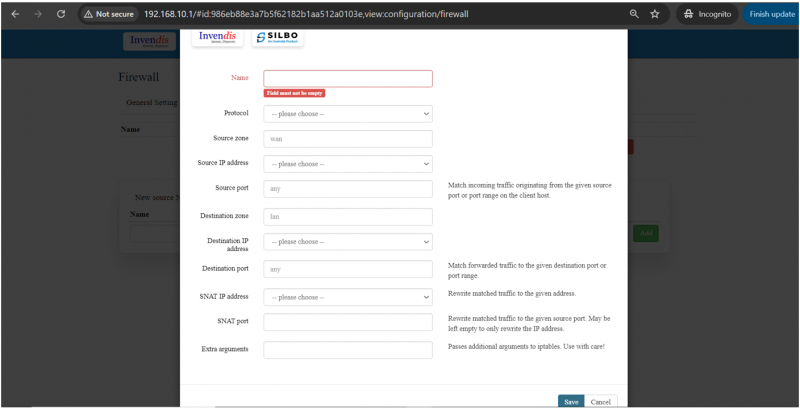This screenshot has width=800, height=409.
Task: Reload the page with refresh icon
Action: 62,15
